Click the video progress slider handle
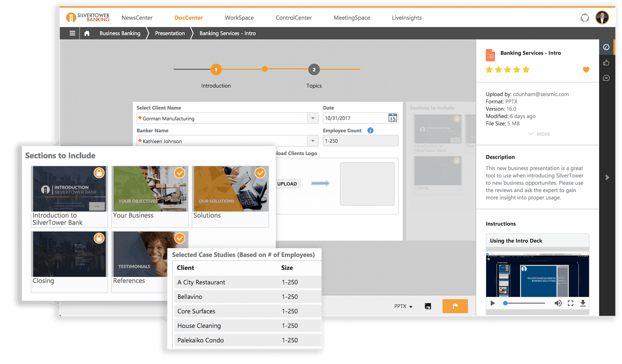Image resolution: width=622 pixels, height=364 pixels. point(505,303)
